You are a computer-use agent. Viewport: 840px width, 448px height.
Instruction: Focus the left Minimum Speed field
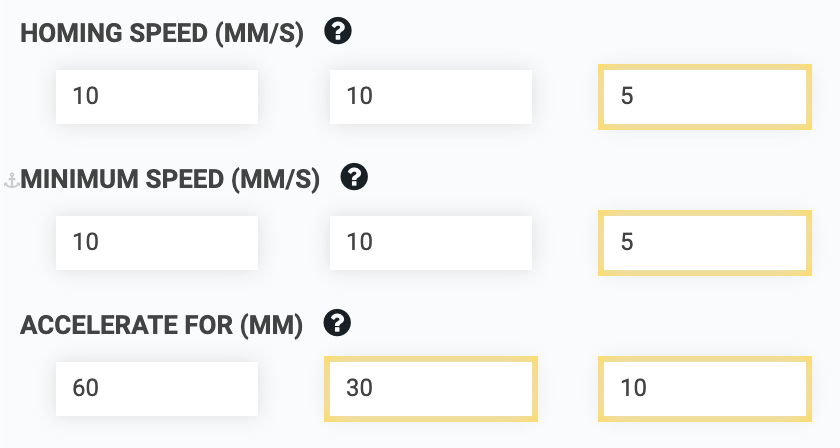(x=157, y=243)
